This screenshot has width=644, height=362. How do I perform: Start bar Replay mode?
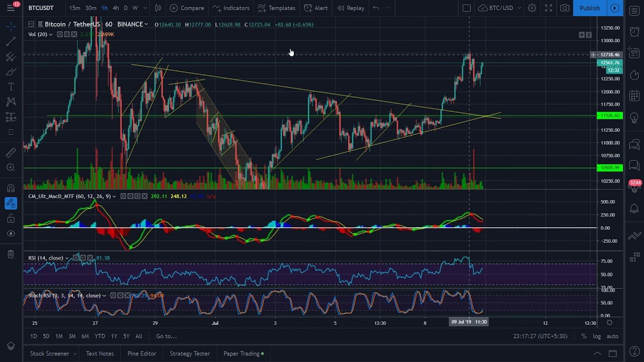pos(351,8)
